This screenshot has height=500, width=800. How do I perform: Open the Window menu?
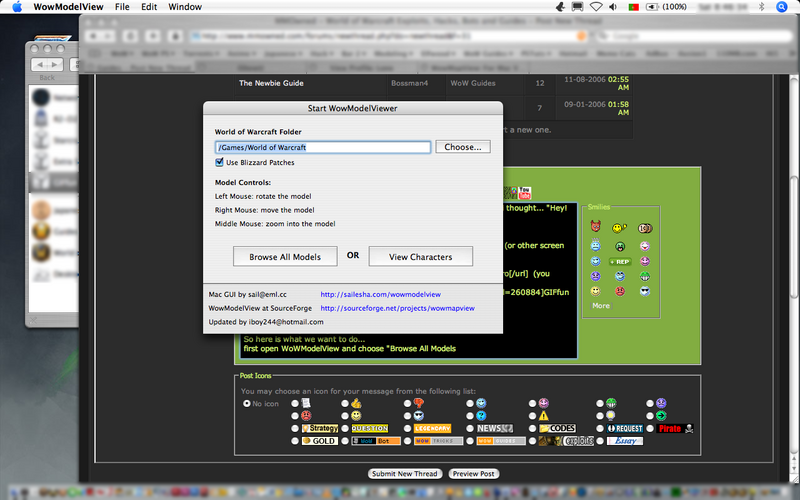[185, 7]
